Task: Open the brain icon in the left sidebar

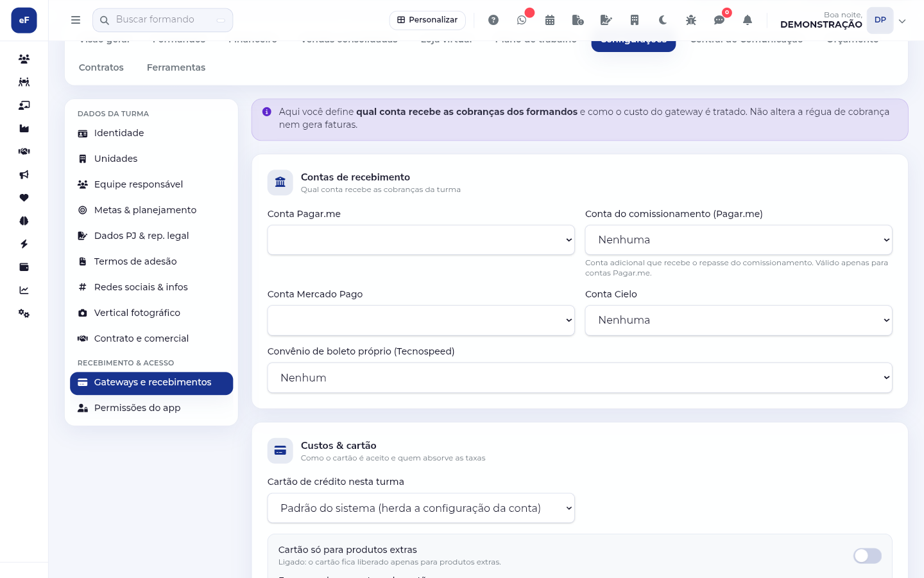Action: click(x=24, y=221)
